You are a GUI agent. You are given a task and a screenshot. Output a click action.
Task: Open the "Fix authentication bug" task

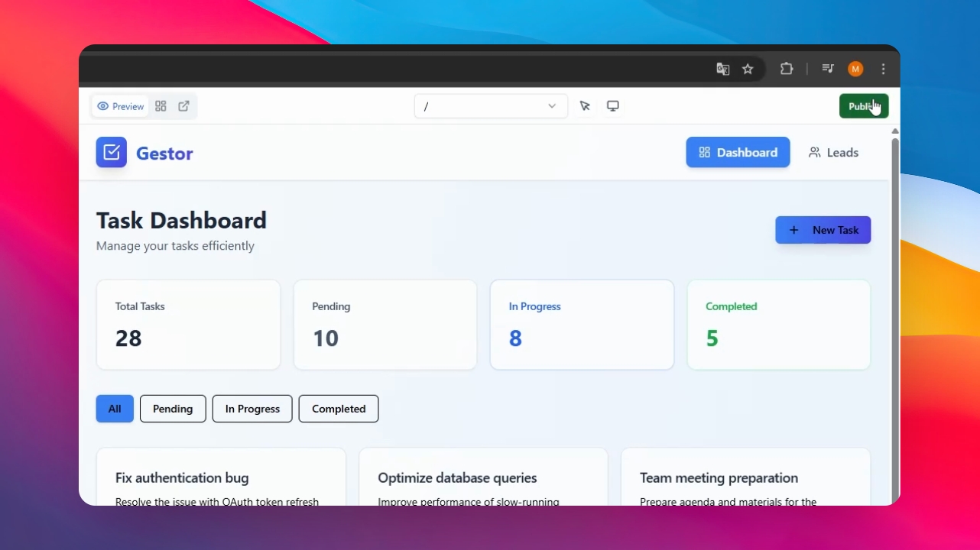(x=221, y=477)
